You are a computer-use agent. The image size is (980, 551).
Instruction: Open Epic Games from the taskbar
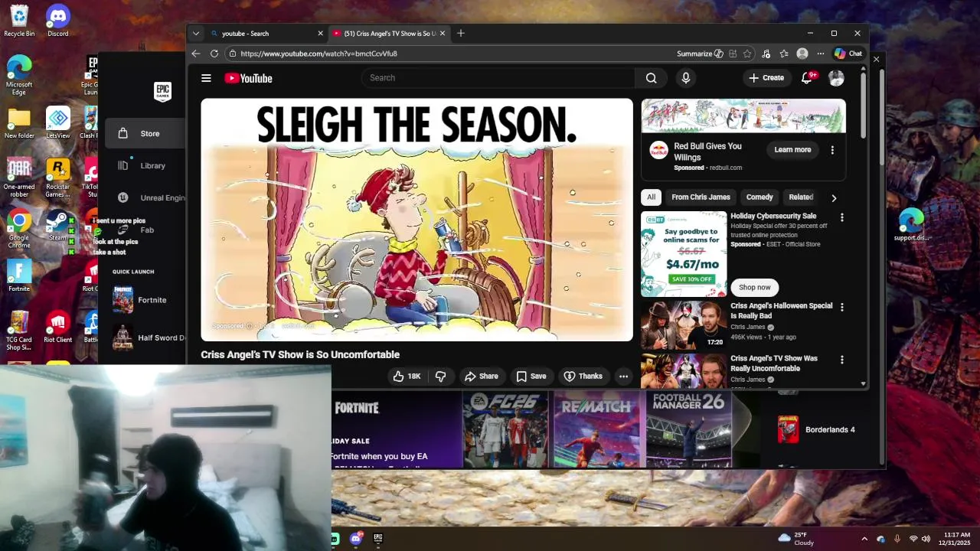click(x=377, y=538)
